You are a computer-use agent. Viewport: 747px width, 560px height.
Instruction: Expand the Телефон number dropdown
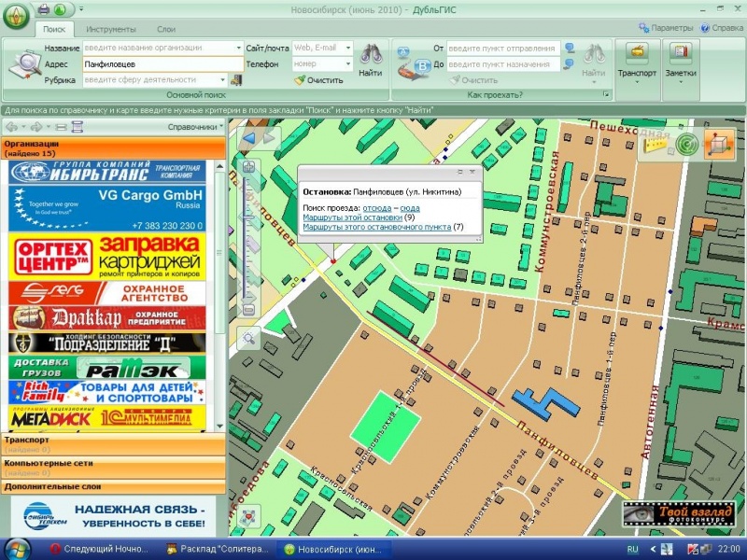tap(348, 63)
